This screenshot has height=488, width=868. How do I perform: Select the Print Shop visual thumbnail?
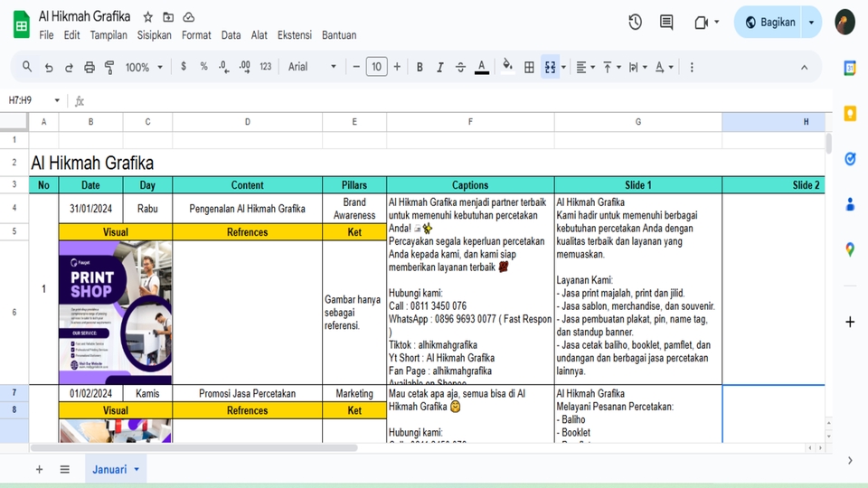tap(115, 313)
